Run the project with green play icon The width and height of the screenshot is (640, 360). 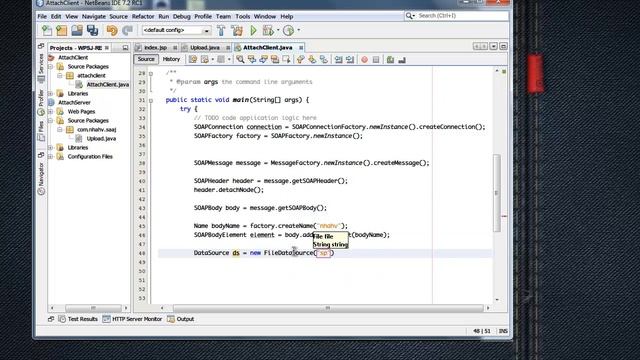pos(253,30)
